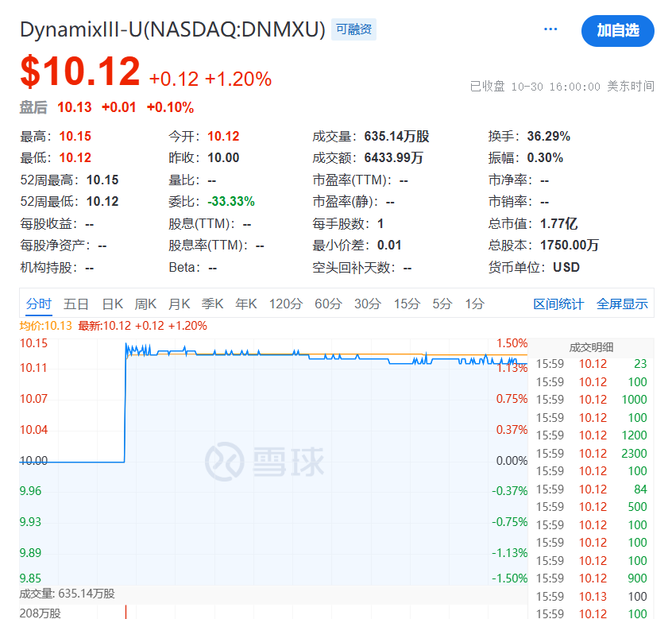Select the 分时 chart tab
Viewport: 672px width, 619px height.
pyautogui.click(x=38, y=304)
